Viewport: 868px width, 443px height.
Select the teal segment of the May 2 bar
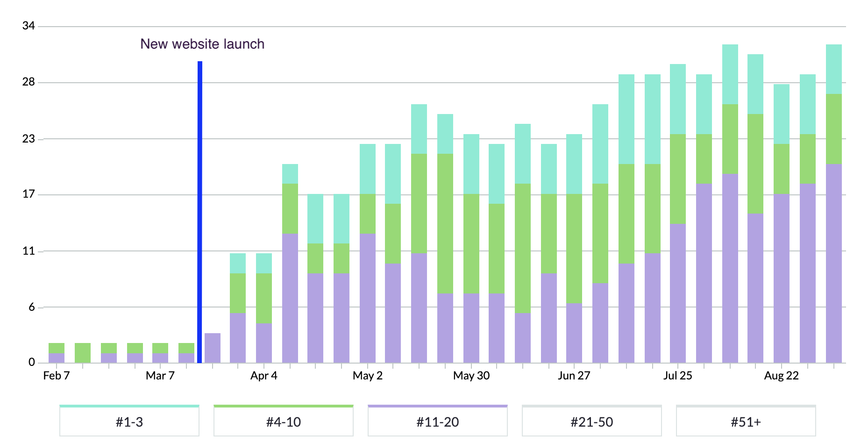tap(368, 169)
